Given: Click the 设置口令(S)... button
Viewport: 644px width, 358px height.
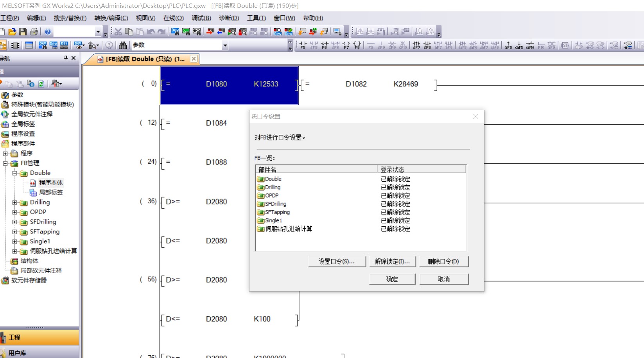Looking at the screenshot, I should click(337, 261).
